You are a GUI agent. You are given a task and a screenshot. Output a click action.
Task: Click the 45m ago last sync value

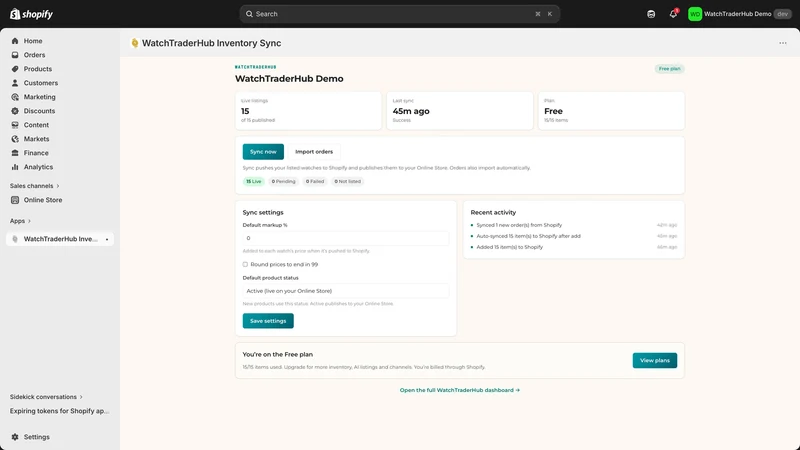(411, 111)
